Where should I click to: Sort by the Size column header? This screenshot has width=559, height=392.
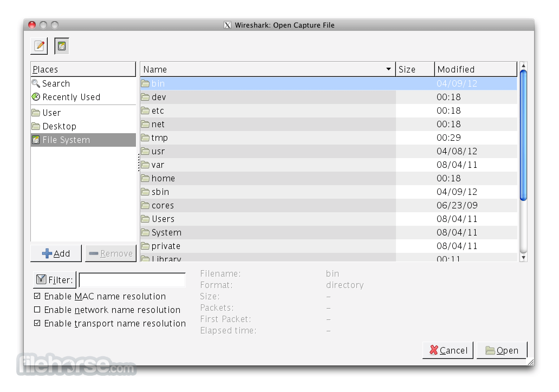(415, 69)
